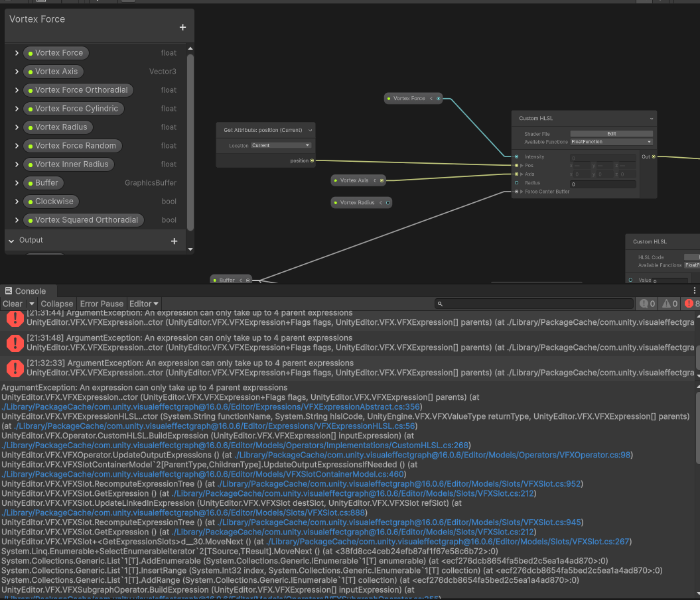Click the Radius input field on Custom HLSL node

tap(603, 184)
